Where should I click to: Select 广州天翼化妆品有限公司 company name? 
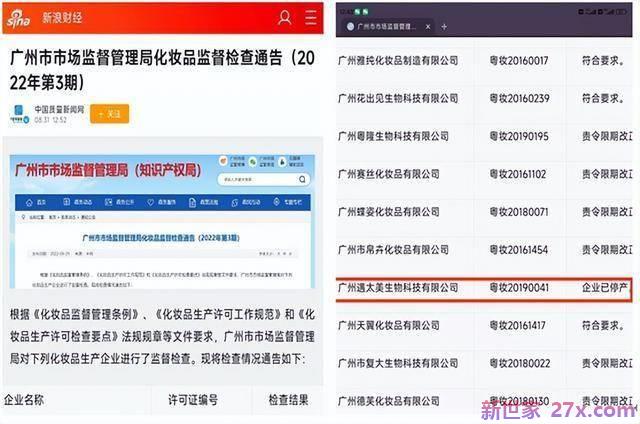click(x=389, y=325)
